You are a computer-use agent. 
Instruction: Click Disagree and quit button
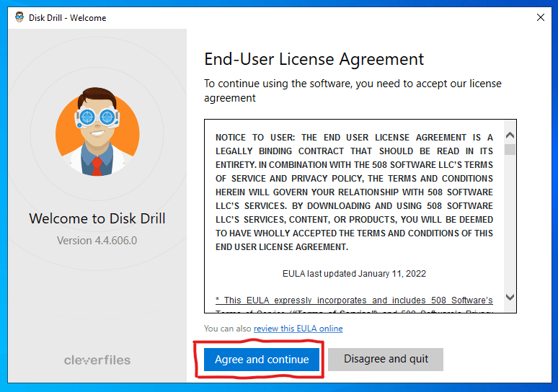[x=386, y=360]
